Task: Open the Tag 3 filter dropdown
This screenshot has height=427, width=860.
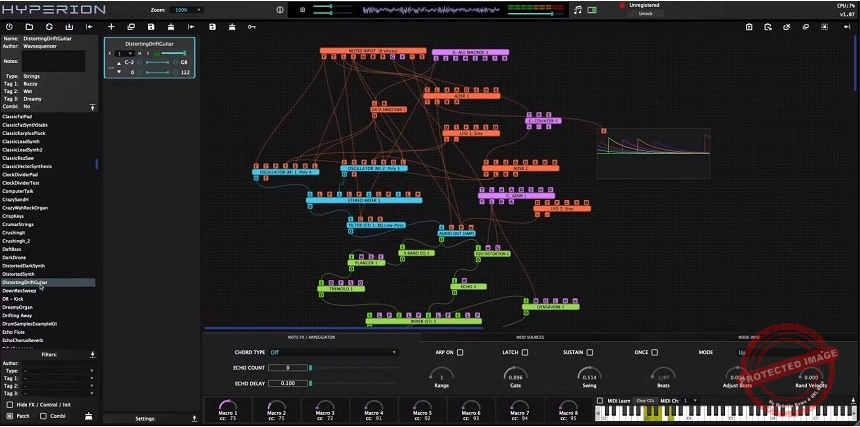Action: point(59,394)
